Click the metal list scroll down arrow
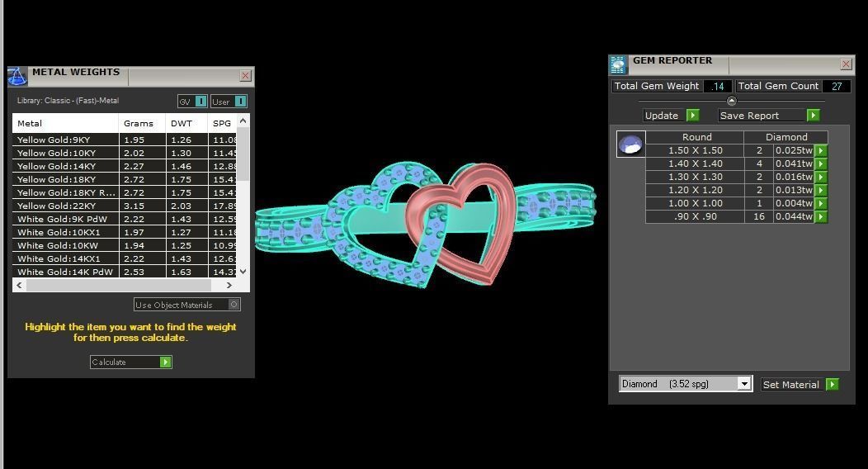This screenshot has height=469, width=868. click(243, 272)
